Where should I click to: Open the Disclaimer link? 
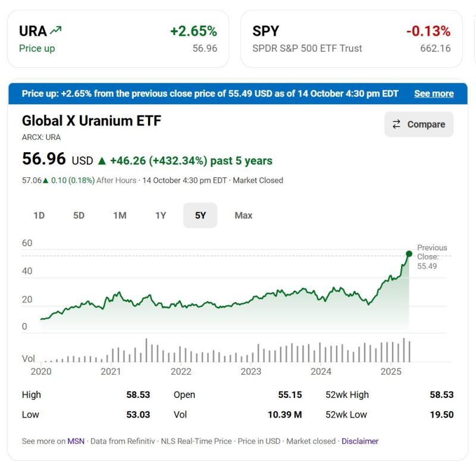coord(359,441)
